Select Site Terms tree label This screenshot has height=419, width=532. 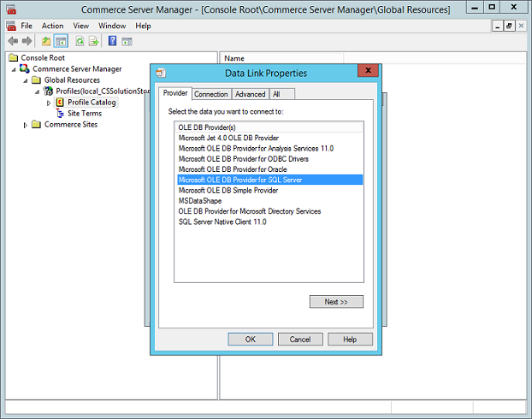click(x=85, y=114)
